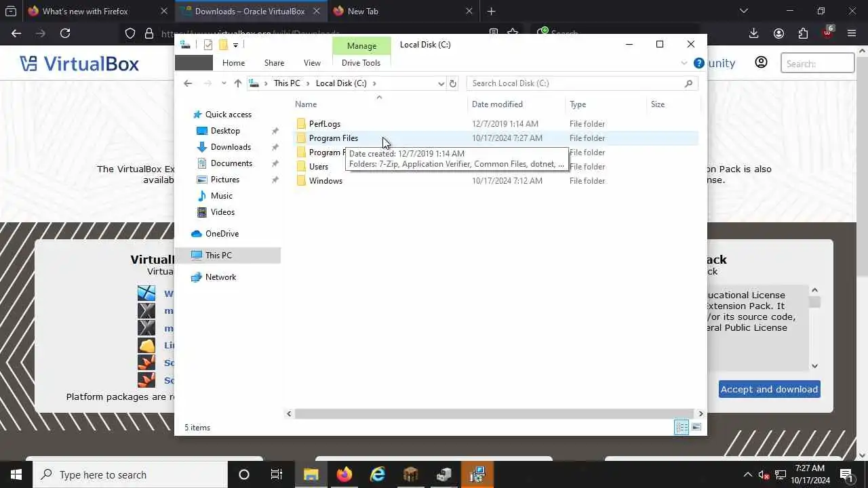Open the dark File tab in Explorer ribbon
868x488 pixels.
[x=194, y=63]
